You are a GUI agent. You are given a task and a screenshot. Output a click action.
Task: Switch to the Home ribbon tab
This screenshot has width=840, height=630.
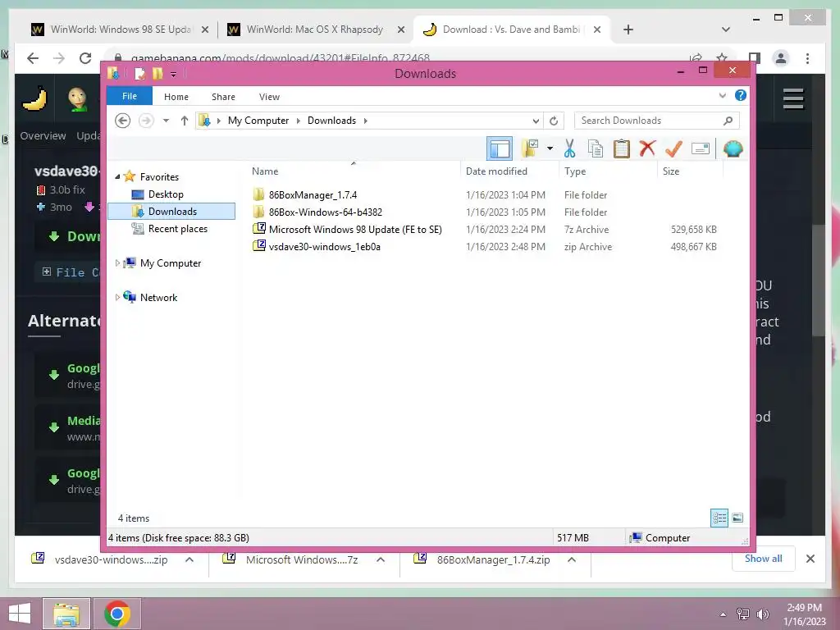coord(176,97)
